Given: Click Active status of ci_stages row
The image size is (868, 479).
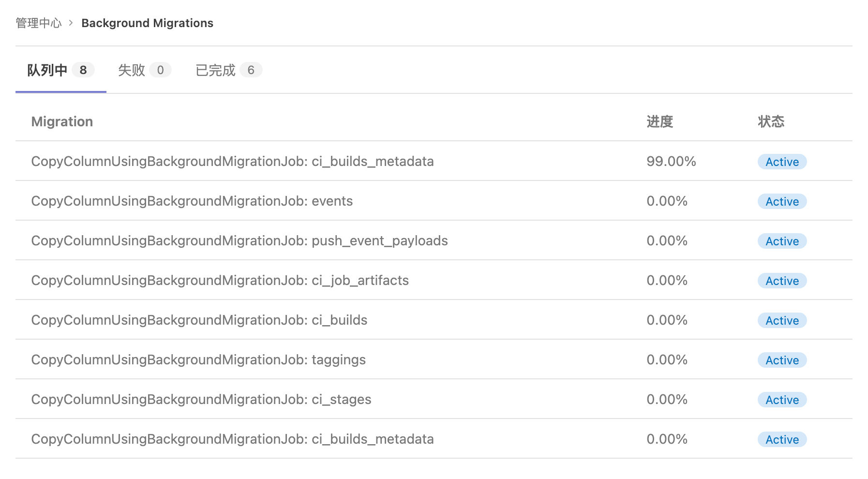Looking at the screenshot, I should tap(782, 400).
